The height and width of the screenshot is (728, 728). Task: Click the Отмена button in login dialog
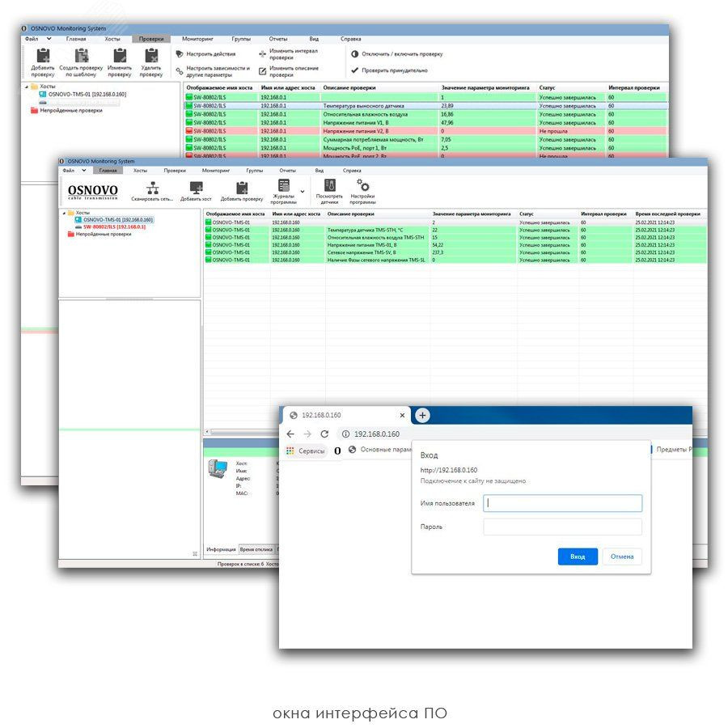pos(622,557)
